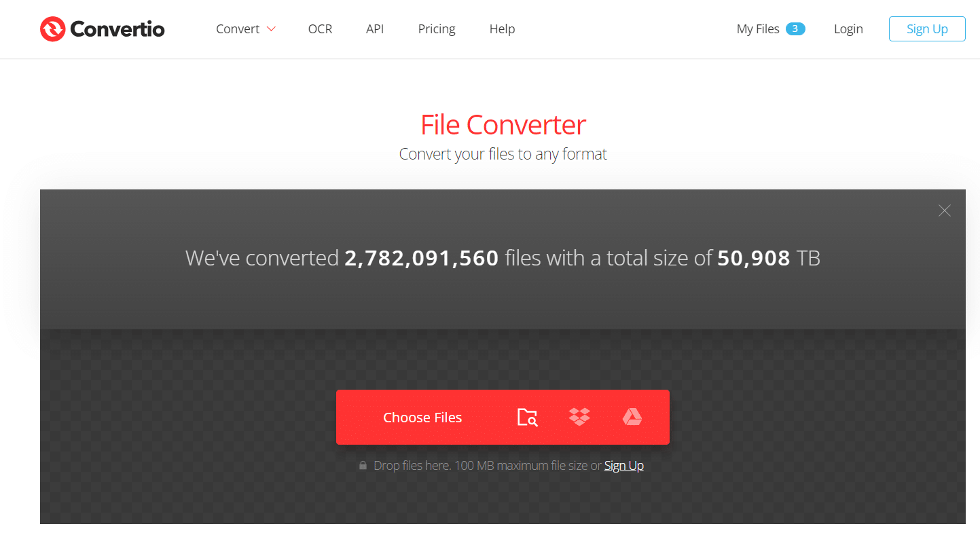Open the Help page
Image resolution: width=980 pixels, height=535 pixels.
[x=502, y=29]
